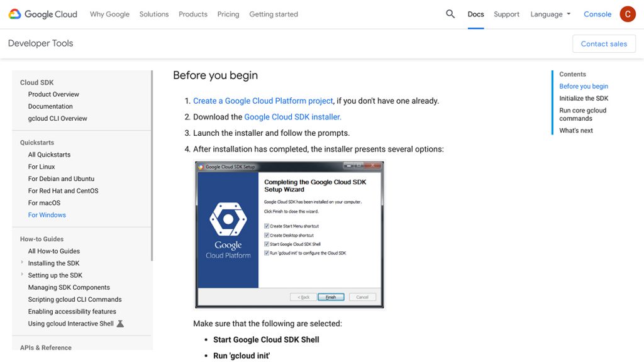The width and height of the screenshot is (644, 362).
Task: Select For Debian and Ubuntu quickstart
Action: pos(61,178)
